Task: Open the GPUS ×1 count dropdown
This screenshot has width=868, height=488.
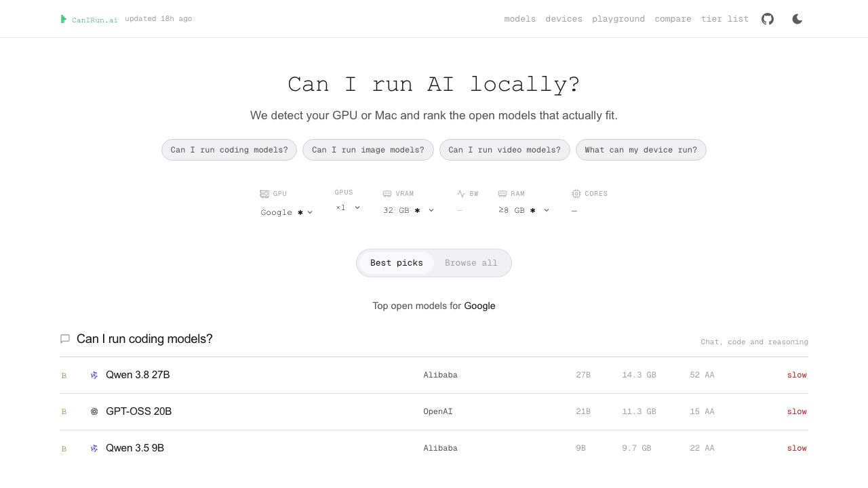Action: (x=348, y=207)
